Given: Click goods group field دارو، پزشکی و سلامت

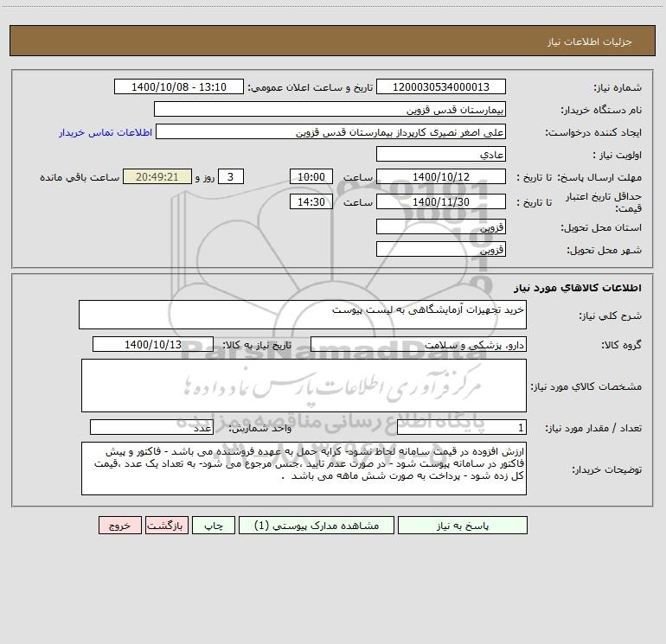Looking at the screenshot, I should [419, 344].
